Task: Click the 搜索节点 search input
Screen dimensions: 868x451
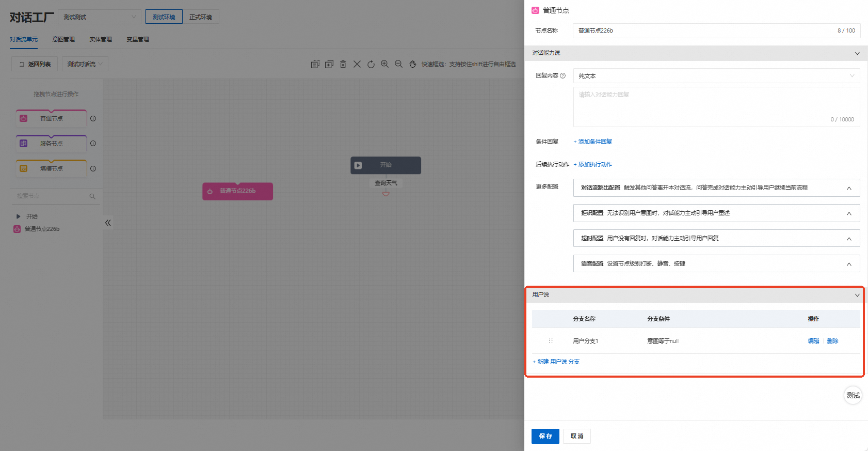Action: coord(56,196)
